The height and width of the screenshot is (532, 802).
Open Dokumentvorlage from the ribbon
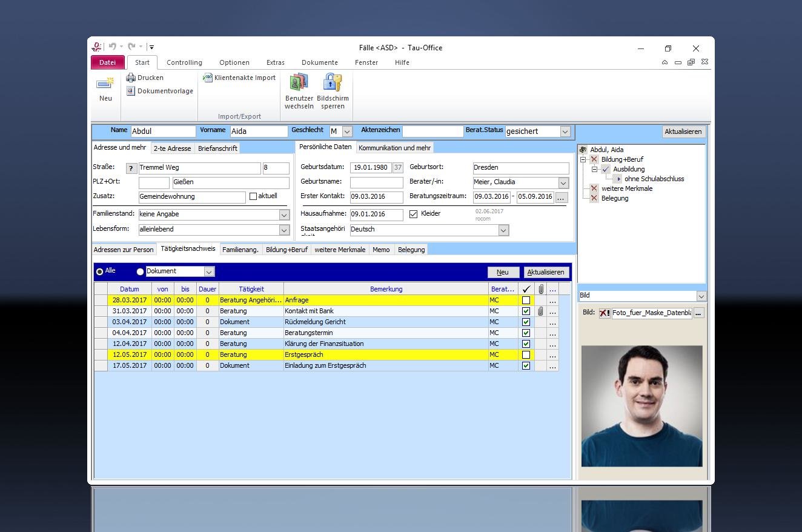pyautogui.click(x=160, y=91)
